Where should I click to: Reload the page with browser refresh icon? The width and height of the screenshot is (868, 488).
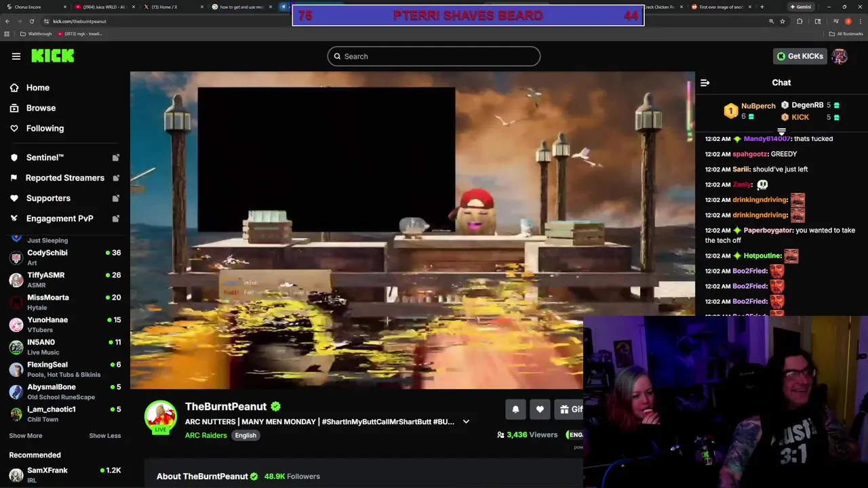(x=31, y=21)
